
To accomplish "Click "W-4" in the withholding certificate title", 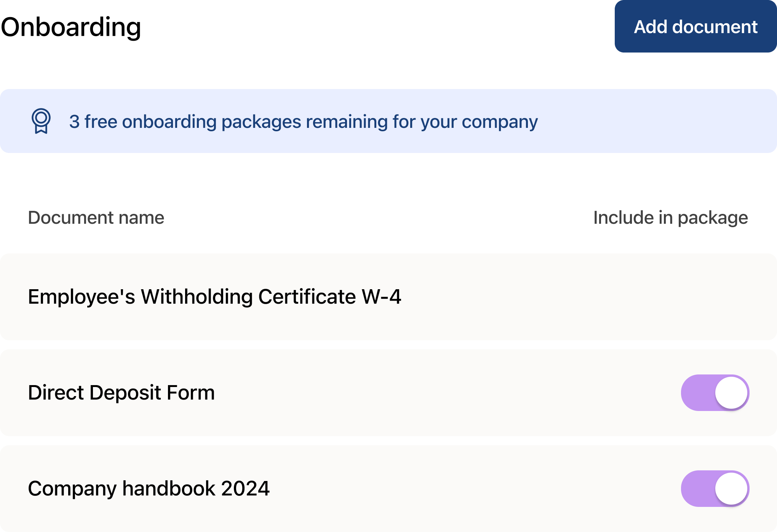I will [381, 297].
